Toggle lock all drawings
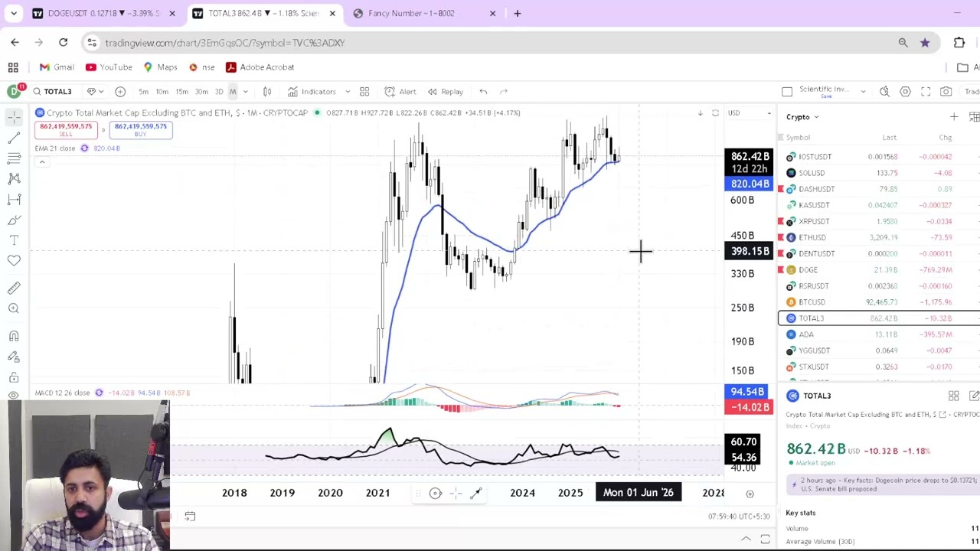The width and height of the screenshot is (980, 551). [x=14, y=377]
